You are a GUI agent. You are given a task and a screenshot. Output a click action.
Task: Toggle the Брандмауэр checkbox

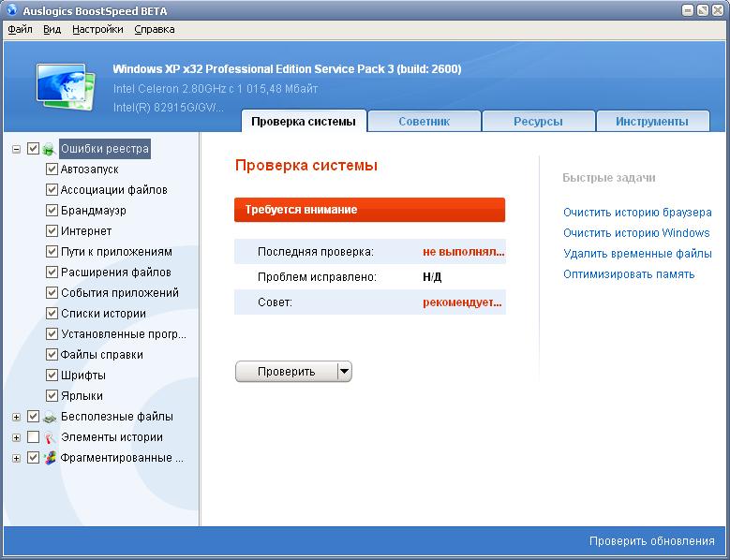(x=52, y=211)
